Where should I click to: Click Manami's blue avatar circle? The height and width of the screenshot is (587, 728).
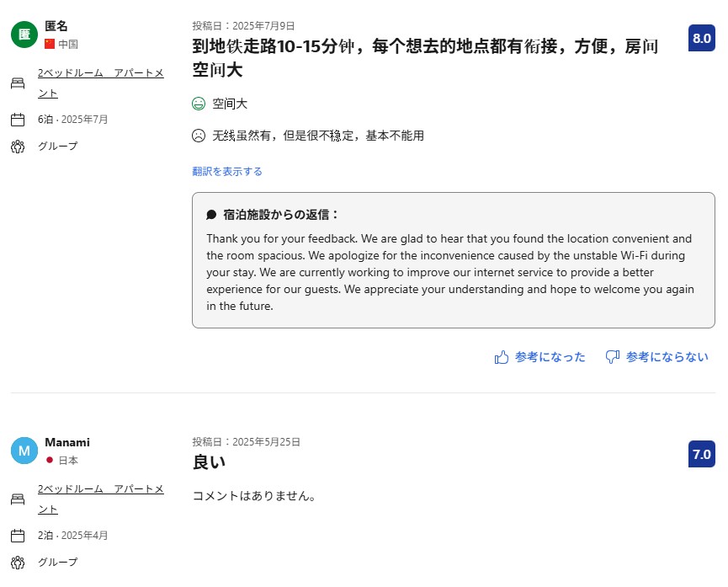point(24,451)
